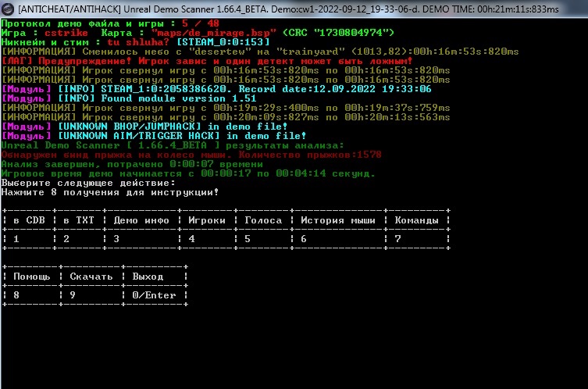Click the '0/Enter' value under 'Выход'

tap(154, 295)
